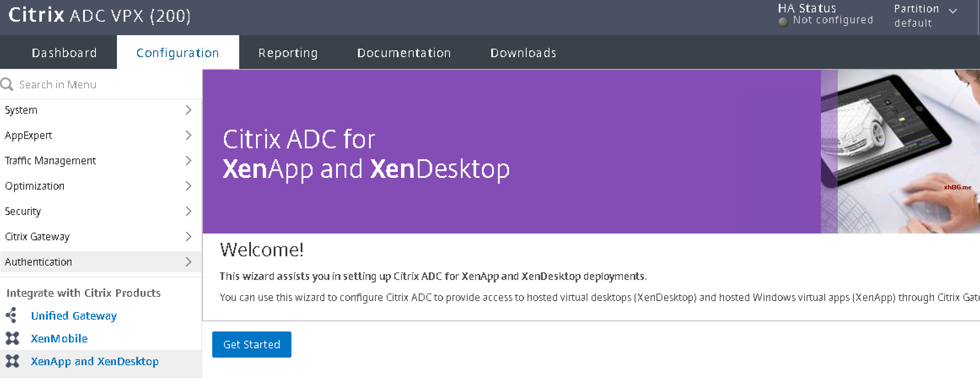Open the XenMobile link

[59, 338]
